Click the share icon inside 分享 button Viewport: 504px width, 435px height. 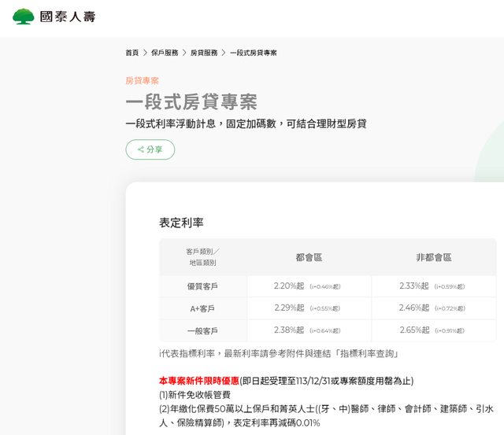point(140,149)
